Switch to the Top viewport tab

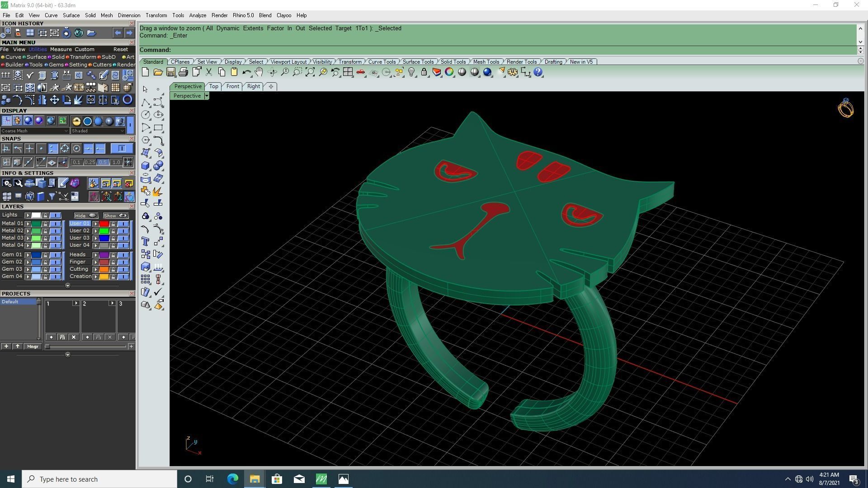tap(213, 86)
